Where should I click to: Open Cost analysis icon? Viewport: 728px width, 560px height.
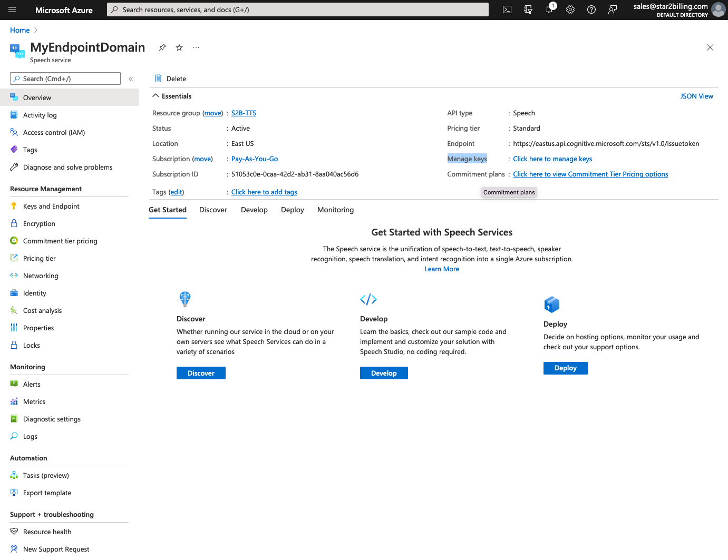pyautogui.click(x=14, y=310)
